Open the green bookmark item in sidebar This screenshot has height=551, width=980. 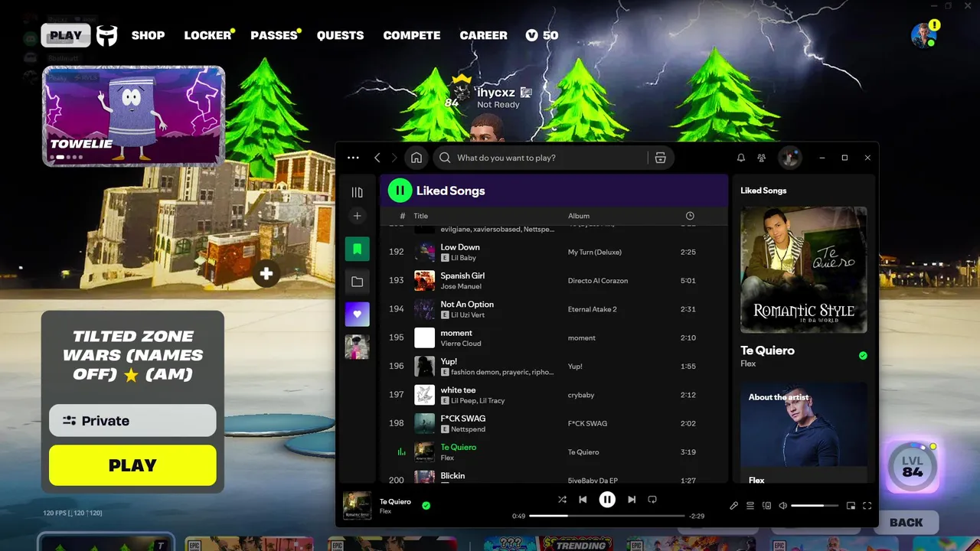point(357,249)
